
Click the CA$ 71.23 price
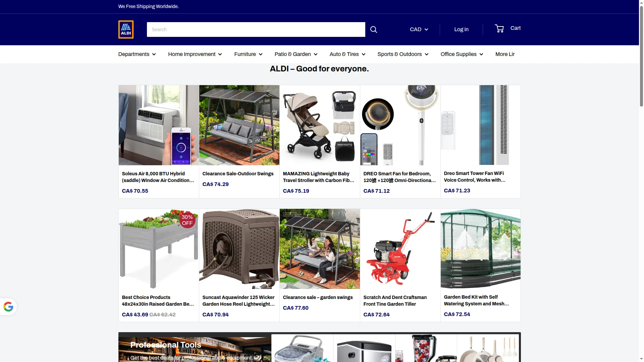coord(457,191)
